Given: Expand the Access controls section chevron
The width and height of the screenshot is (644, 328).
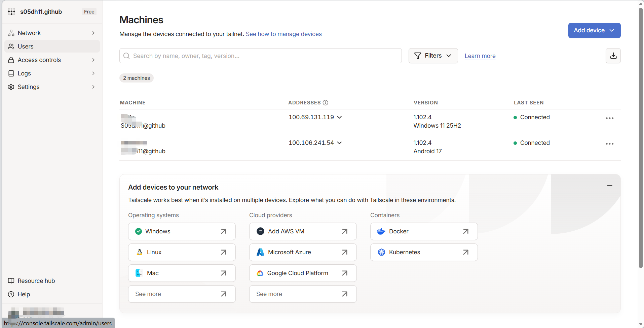Looking at the screenshot, I should tap(93, 60).
